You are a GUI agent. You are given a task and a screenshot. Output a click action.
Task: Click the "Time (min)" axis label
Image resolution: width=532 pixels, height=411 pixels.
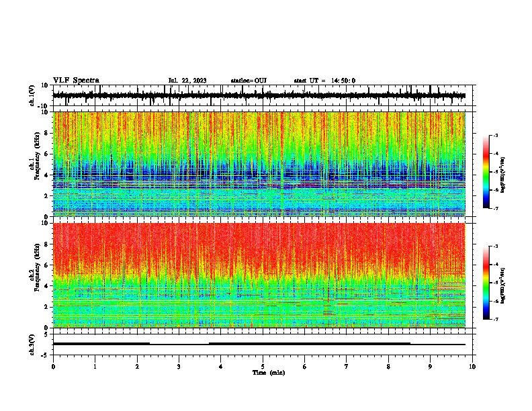(x=269, y=373)
